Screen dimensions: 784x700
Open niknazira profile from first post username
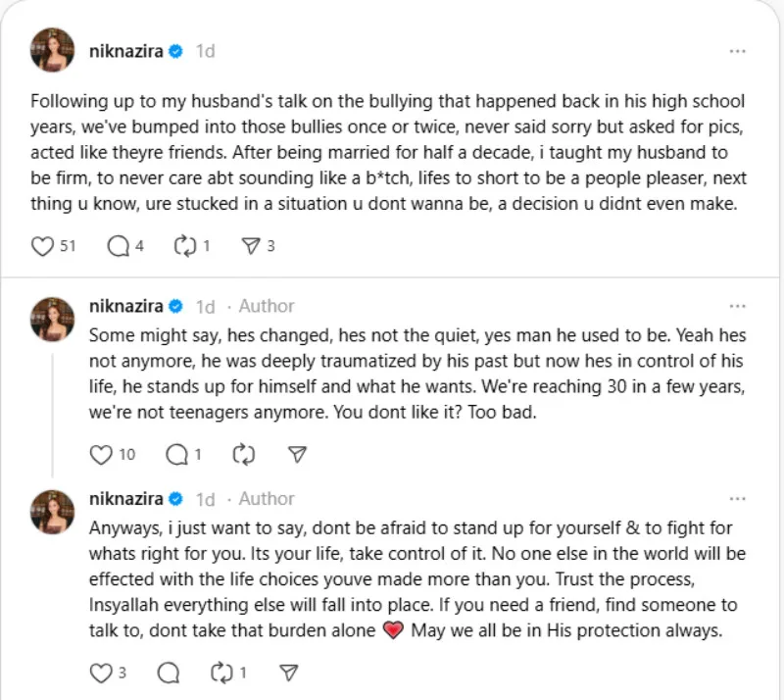[126, 50]
